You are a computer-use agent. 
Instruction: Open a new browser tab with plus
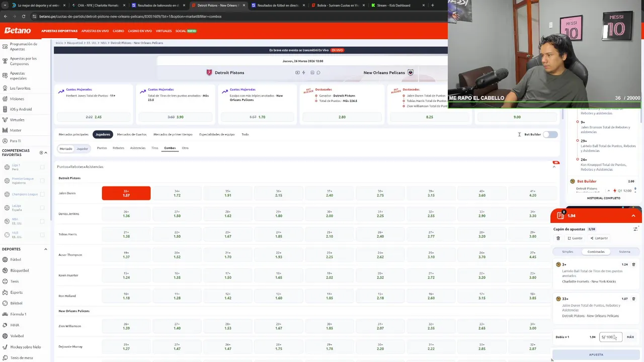(x=432, y=5)
